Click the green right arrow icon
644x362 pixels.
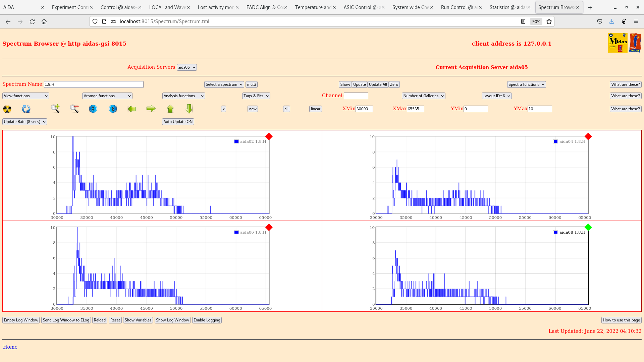[x=151, y=109]
